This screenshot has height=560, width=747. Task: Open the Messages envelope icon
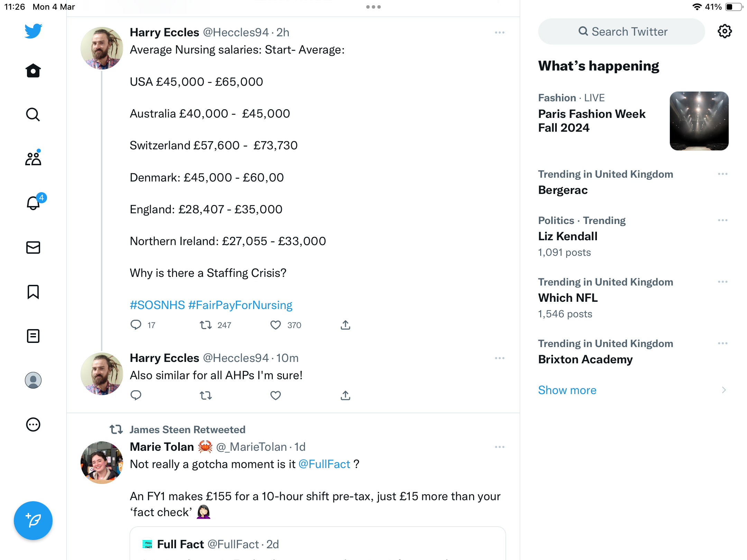(x=33, y=248)
